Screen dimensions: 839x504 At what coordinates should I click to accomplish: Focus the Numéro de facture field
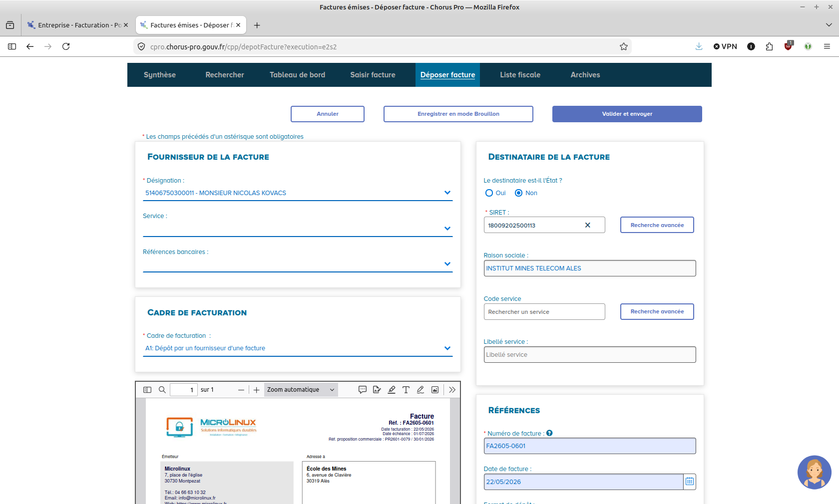tap(590, 446)
